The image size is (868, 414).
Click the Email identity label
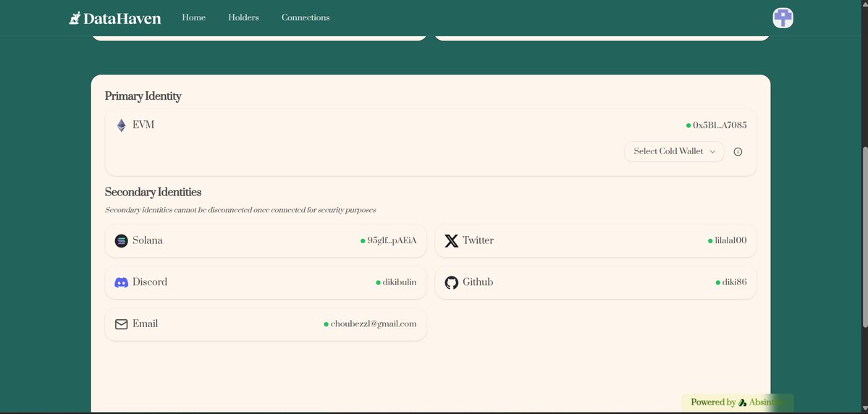[x=145, y=324]
